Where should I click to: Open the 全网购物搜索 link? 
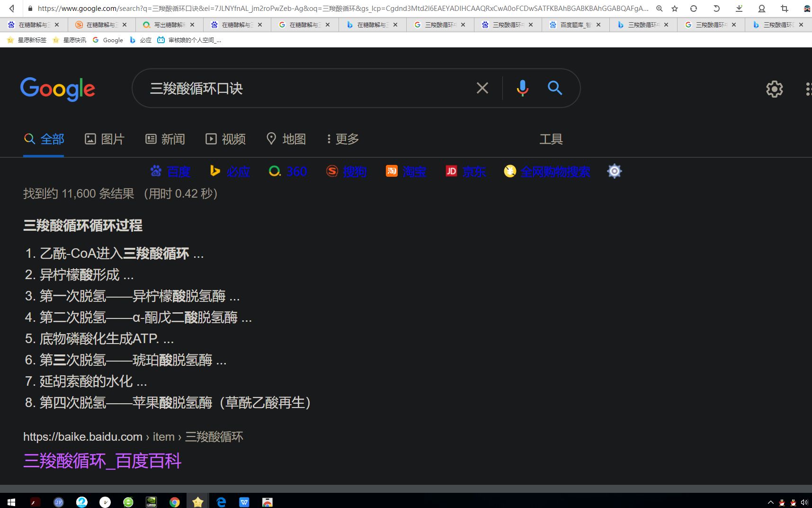tap(547, 171)
